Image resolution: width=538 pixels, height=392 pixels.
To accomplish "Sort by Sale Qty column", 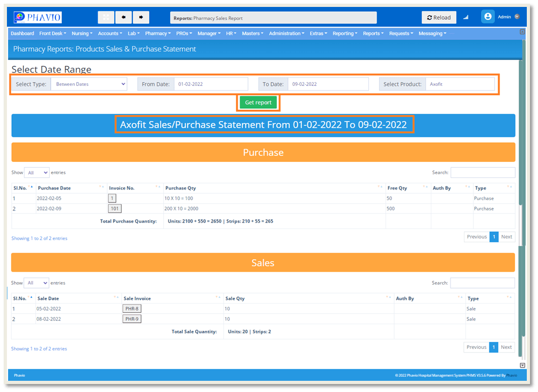I will click(x=308, y=298).
